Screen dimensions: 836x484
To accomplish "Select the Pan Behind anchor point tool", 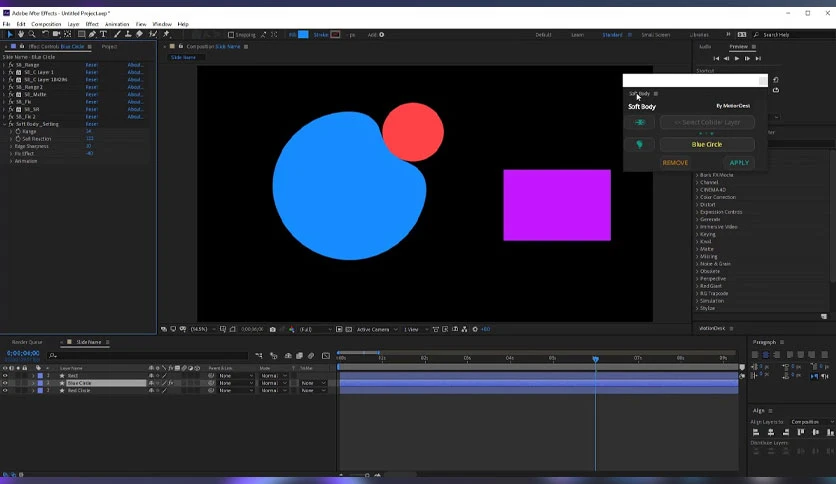I will tap(68, 34).
